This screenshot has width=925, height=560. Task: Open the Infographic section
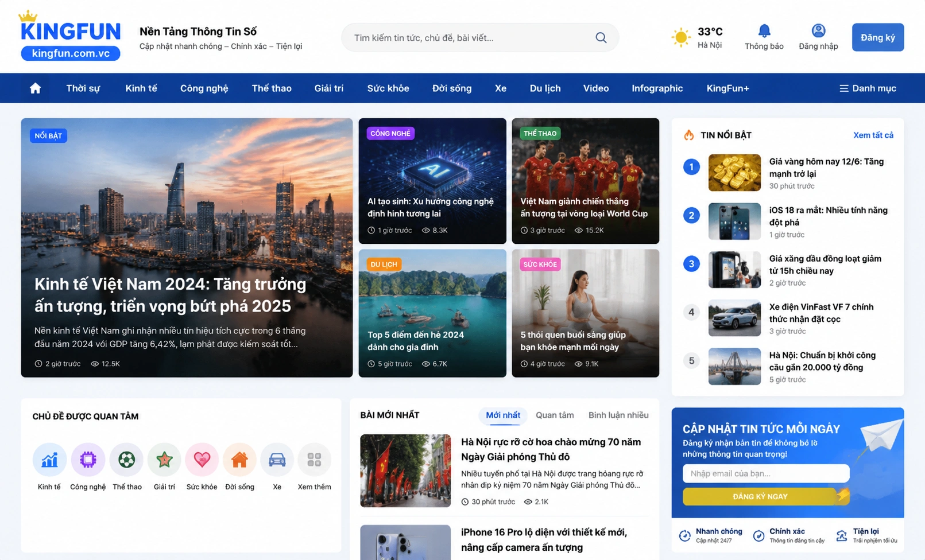pyautogui.click(x=657, y=88)
